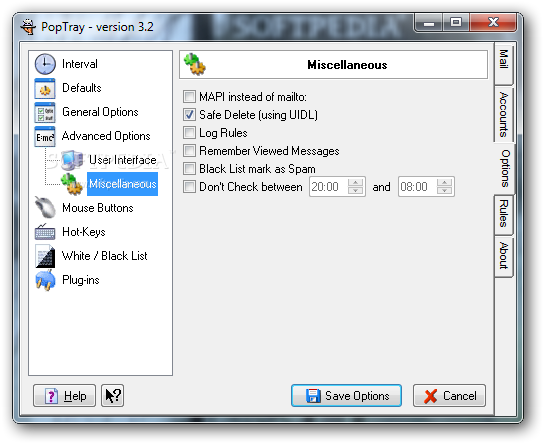The width and height of the screenshot is (544, 444).
Task: Click the General Options checklist icon
Action: (x=45, y=112)
